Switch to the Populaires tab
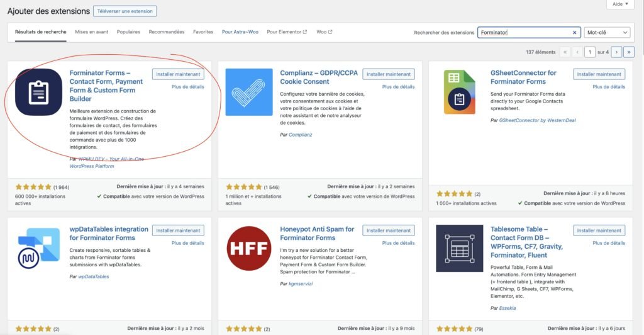 tap(128, 32)
